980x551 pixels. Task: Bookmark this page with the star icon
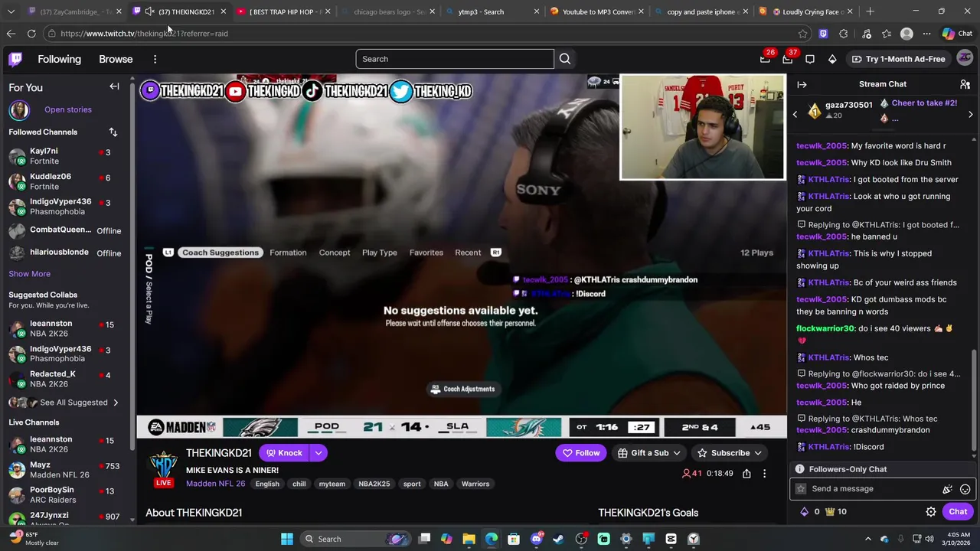coord(802,34)
